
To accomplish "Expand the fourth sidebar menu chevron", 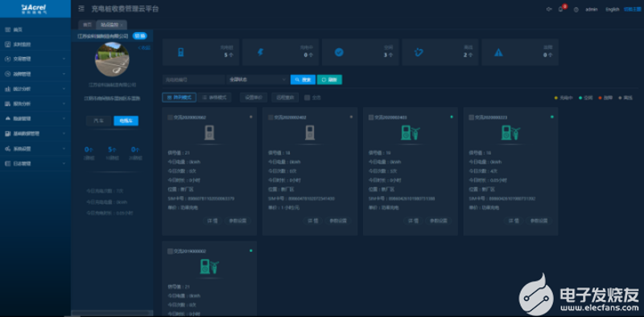I will pos(64,74).
